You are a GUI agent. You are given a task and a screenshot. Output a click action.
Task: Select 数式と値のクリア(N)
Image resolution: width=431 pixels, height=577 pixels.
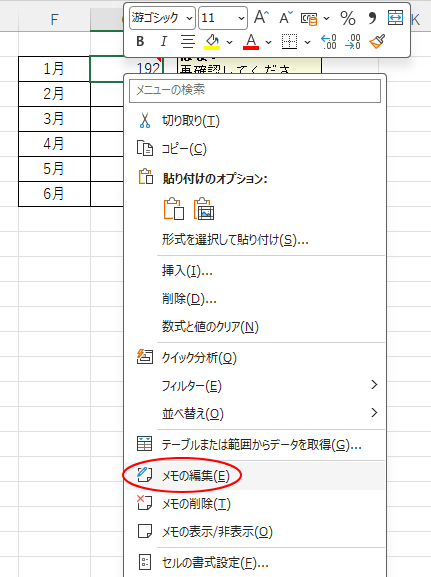[255, 327]
